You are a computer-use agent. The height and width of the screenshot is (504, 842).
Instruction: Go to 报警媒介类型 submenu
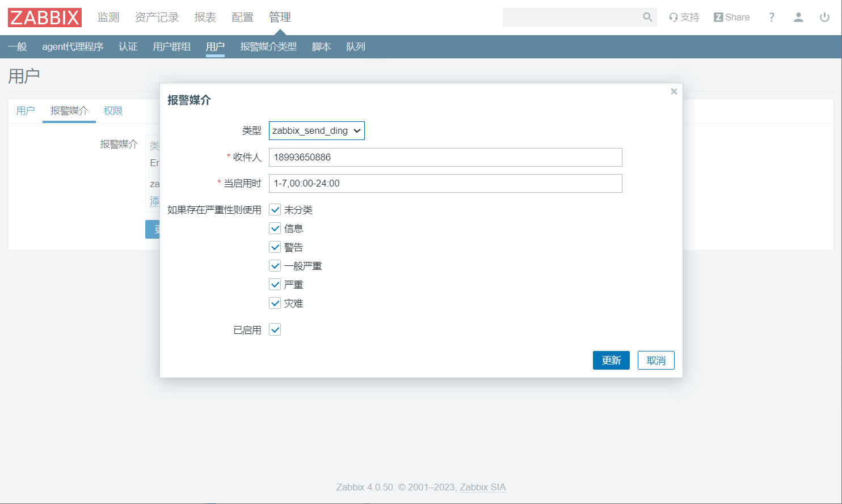[x=268, y=46]
